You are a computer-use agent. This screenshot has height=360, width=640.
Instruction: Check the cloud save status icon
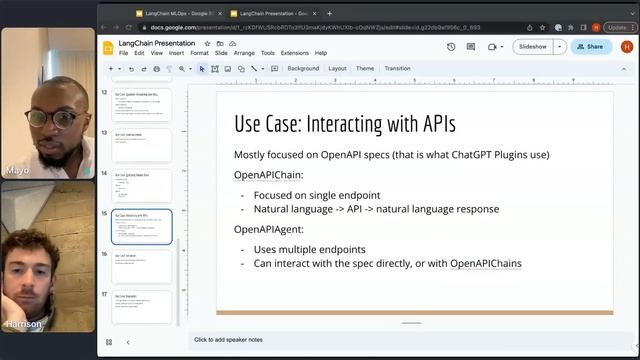[x=233, y=43]
